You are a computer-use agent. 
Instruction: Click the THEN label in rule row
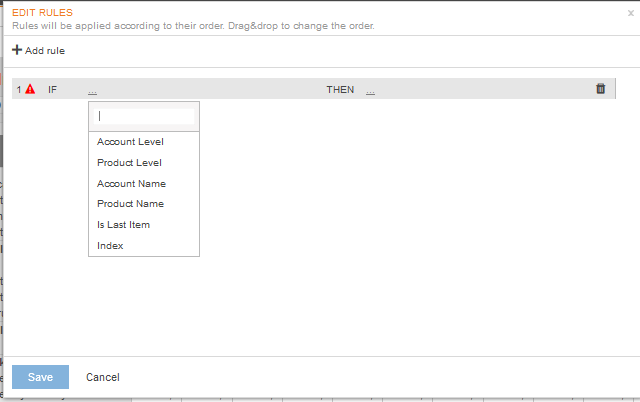click(340, 90)
